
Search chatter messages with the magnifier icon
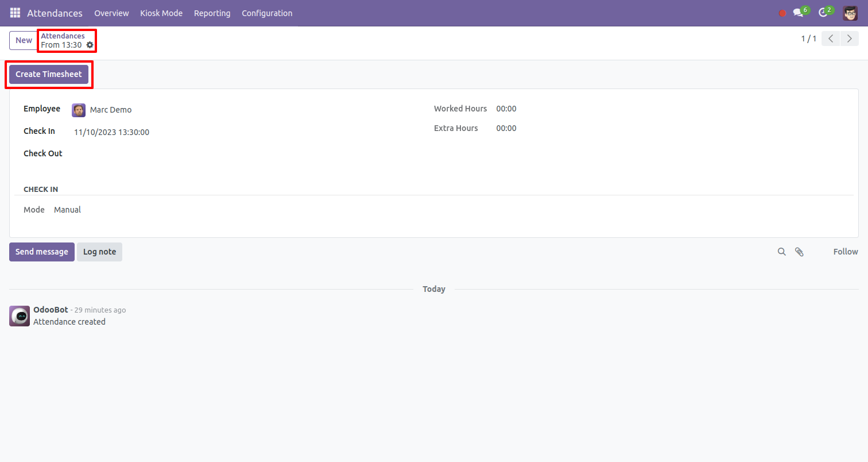pos(781,252)
